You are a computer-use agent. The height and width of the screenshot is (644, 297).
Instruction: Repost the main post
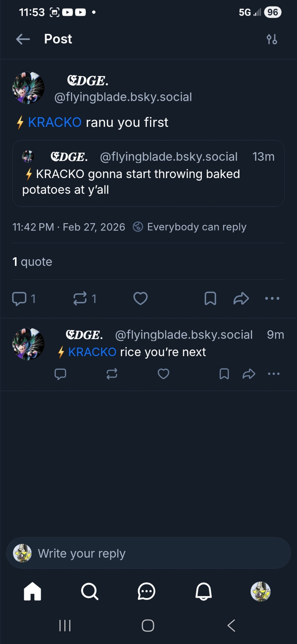pos(80,298)
